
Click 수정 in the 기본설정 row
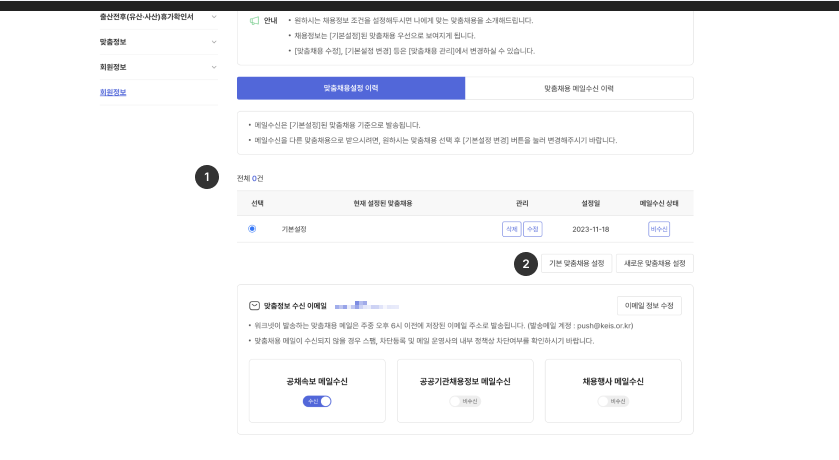point(532,229)
